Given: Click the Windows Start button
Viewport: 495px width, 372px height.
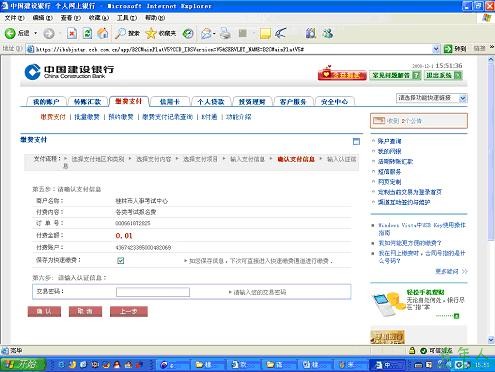Looking at the screenshot, I should (23, 364).
